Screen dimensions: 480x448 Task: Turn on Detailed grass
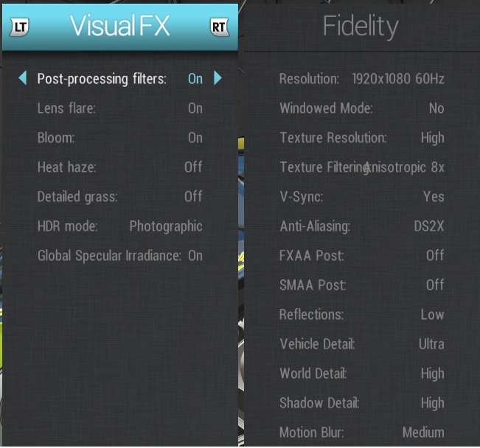pos(193,197)
